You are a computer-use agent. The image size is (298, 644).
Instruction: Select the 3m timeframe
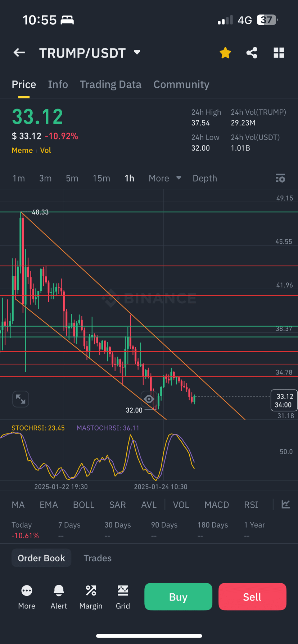click(x=45, y=178)
